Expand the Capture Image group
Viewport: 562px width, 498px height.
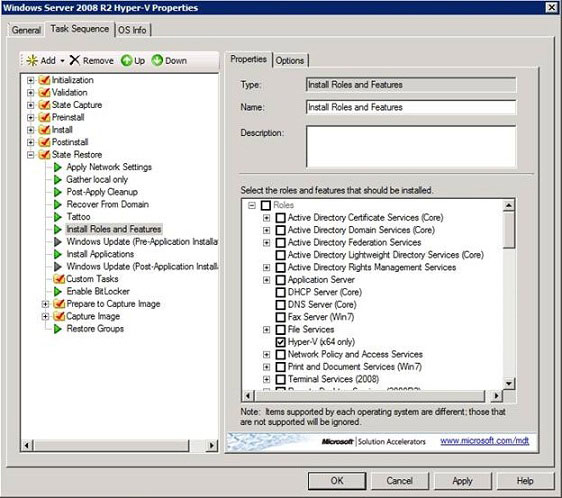(45, 316)
